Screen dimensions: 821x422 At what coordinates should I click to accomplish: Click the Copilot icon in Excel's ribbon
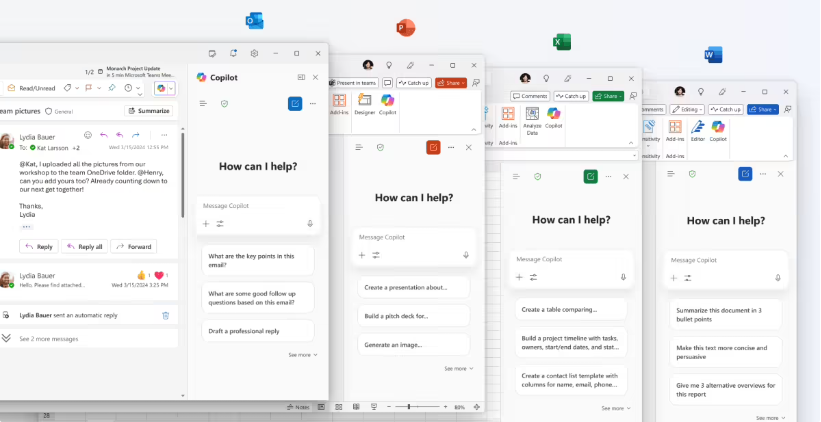[553, 117]
